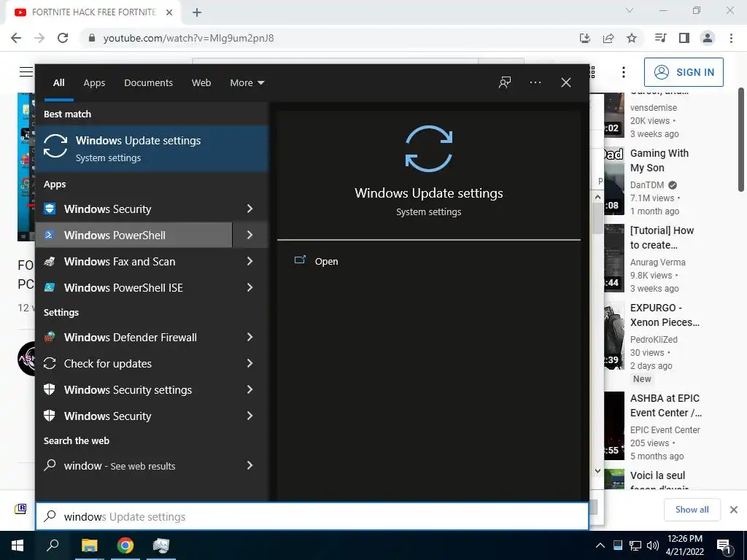Select the FORTNITE HACK browser tab

pos(93,12)
